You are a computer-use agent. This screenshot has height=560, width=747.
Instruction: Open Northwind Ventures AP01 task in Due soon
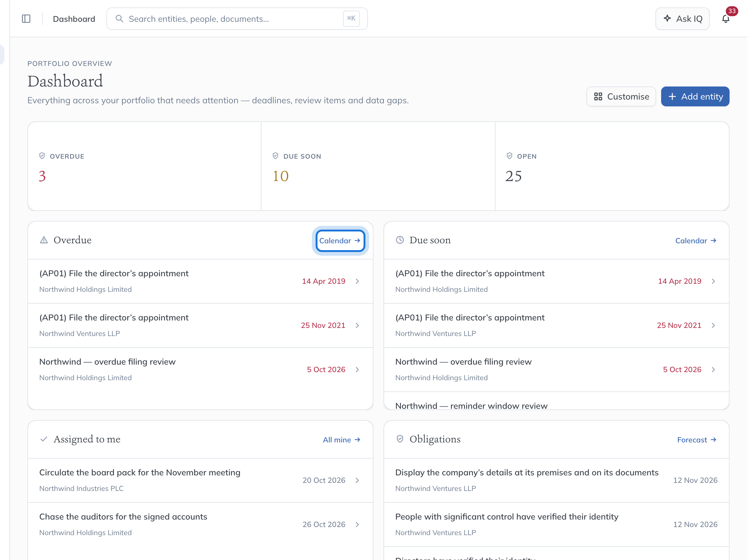tap(556, 325)
